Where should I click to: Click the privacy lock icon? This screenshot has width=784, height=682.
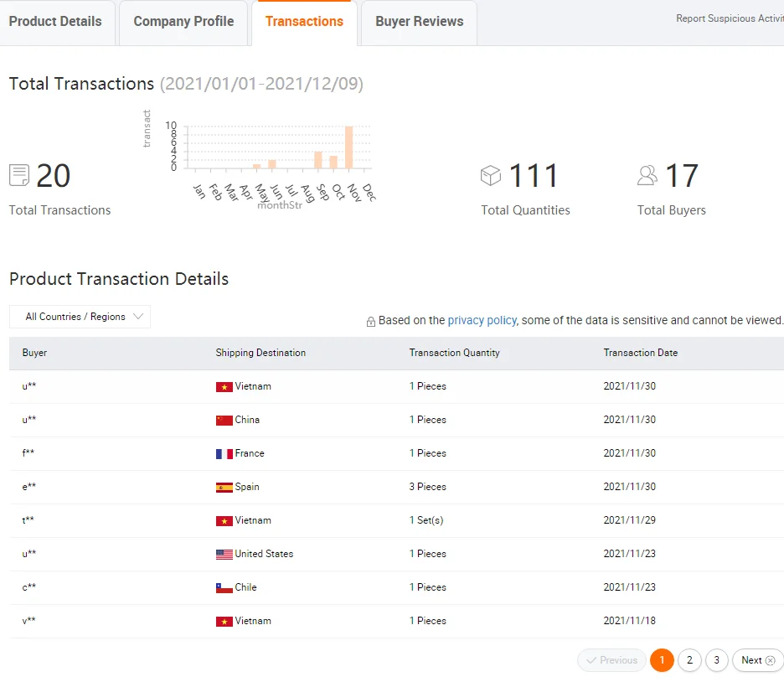371,322
